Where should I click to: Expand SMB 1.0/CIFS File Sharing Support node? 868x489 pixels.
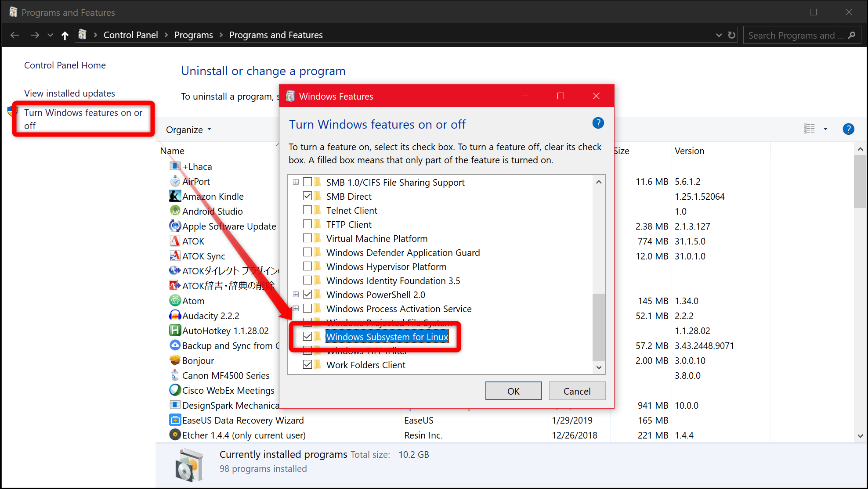point(296,182)
